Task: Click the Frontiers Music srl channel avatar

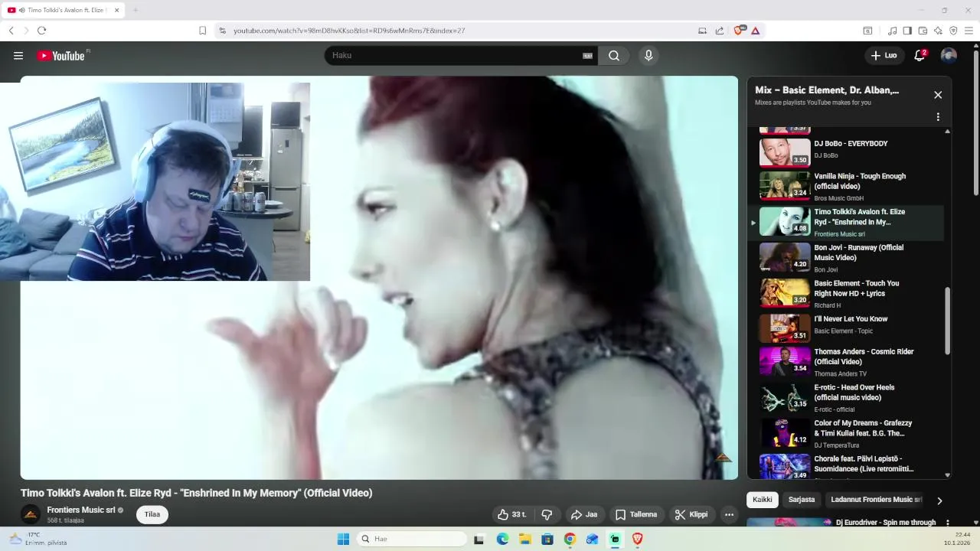Action: pyautogui.click(x=31, y=514)
